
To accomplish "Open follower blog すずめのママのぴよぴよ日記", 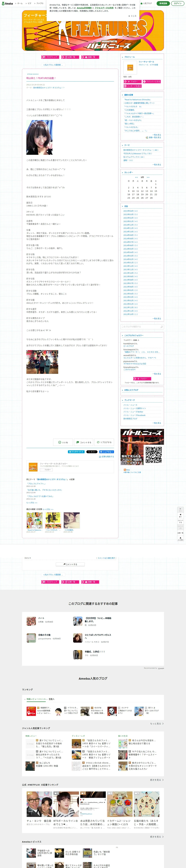I will point(135,364).
